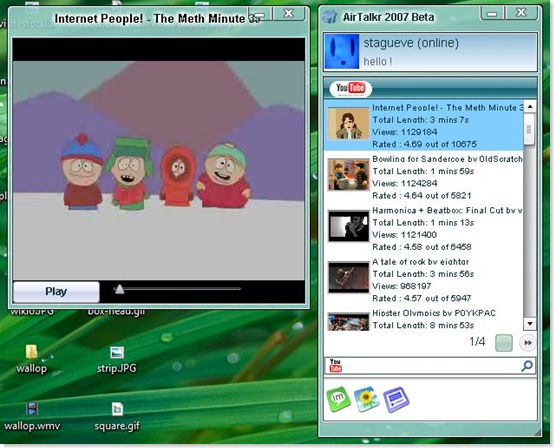
Task: Click 'Total Length: 1 mins 13s' text
Action: tap(423, 223)
